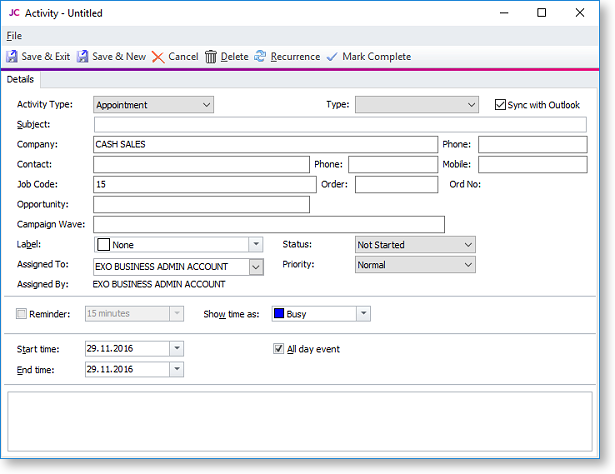Viewport: 615px width, 474px height.
Task: Open the Start time date picker
Action: point(177,349)
